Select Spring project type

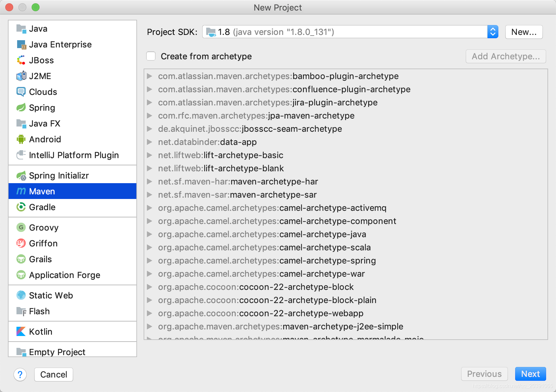coord(72,108)
